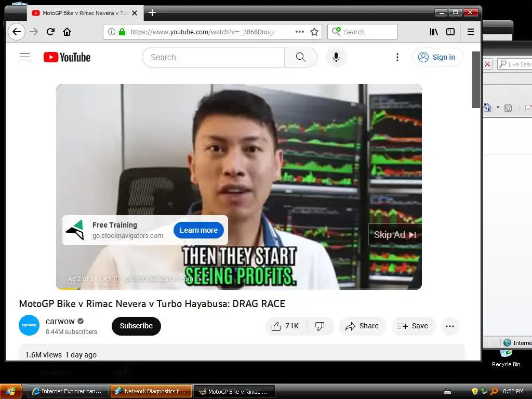Click the YouTube search input field

click(x=213, y=57)
